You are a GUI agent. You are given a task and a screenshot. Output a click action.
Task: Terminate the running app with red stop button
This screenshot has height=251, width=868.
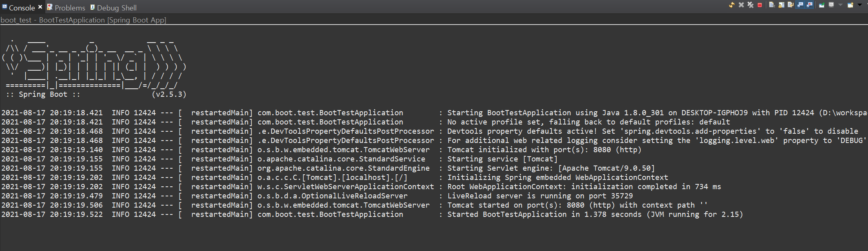(760, 5)
